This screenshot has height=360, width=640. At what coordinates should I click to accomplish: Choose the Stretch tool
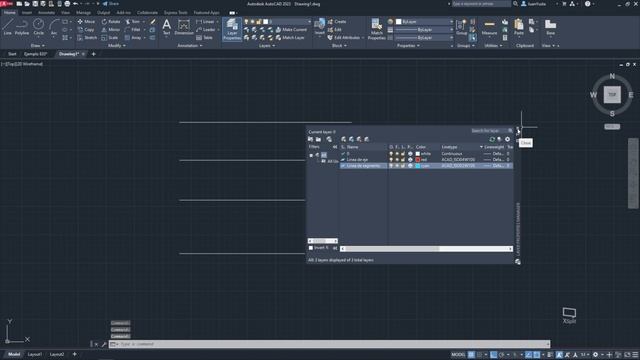pyautogui.click(x=87, y=38)
